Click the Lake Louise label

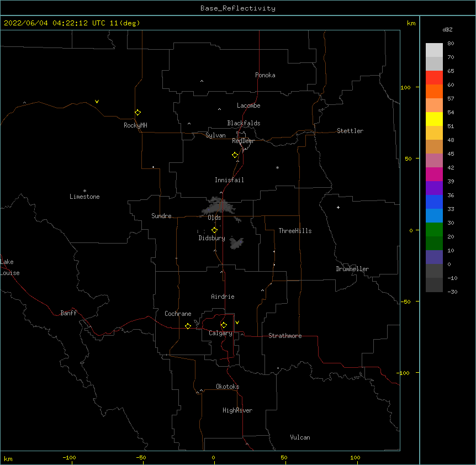[x=10, y=267]
